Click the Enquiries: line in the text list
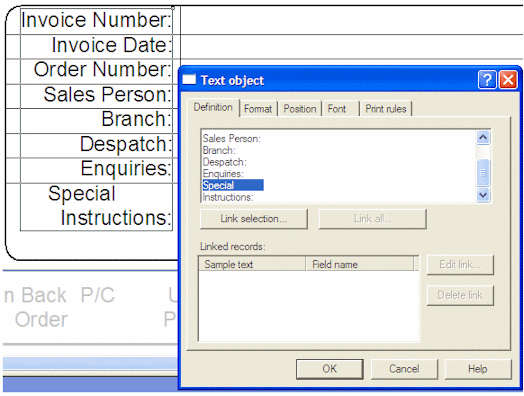This screenshot has height=396, width=524. coord(223,173)
